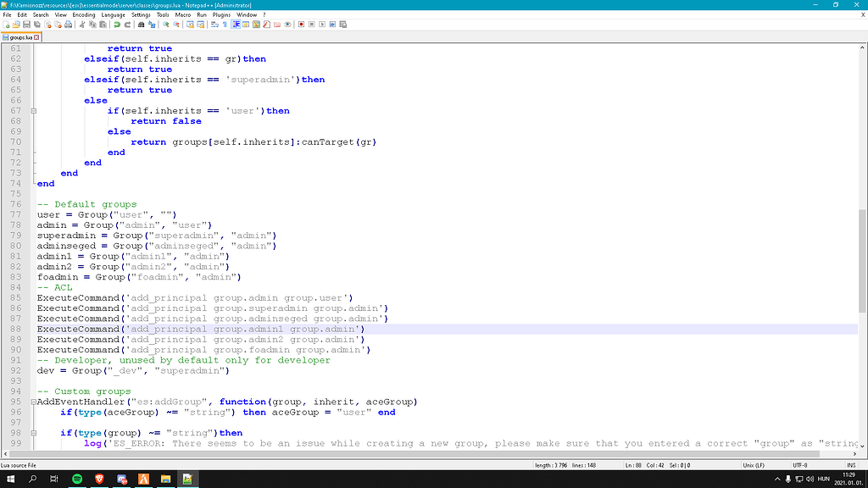Viewport: 868px width, 488px height.
Task: Toggle Show all characters paragraph icon
Action: (225, 25)
